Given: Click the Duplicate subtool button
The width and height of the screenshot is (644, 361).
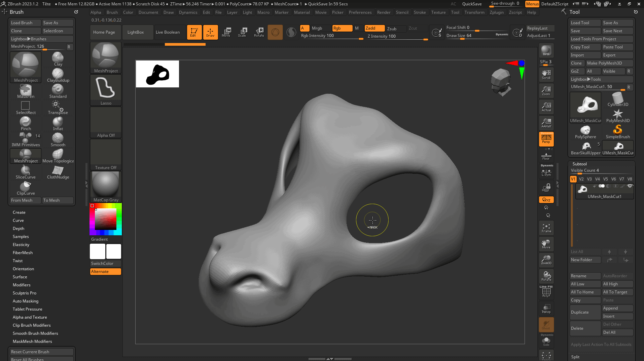Looking at the screenshot, I should 585,312.
